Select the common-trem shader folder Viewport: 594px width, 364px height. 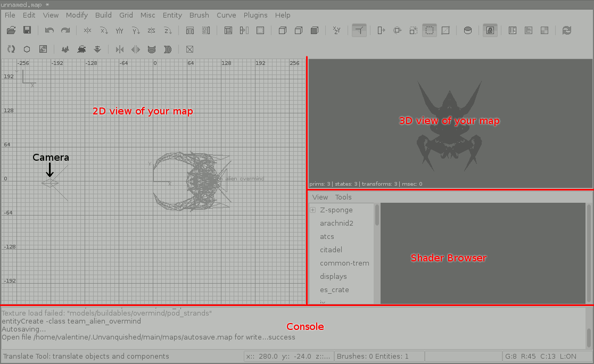(344, 263)
